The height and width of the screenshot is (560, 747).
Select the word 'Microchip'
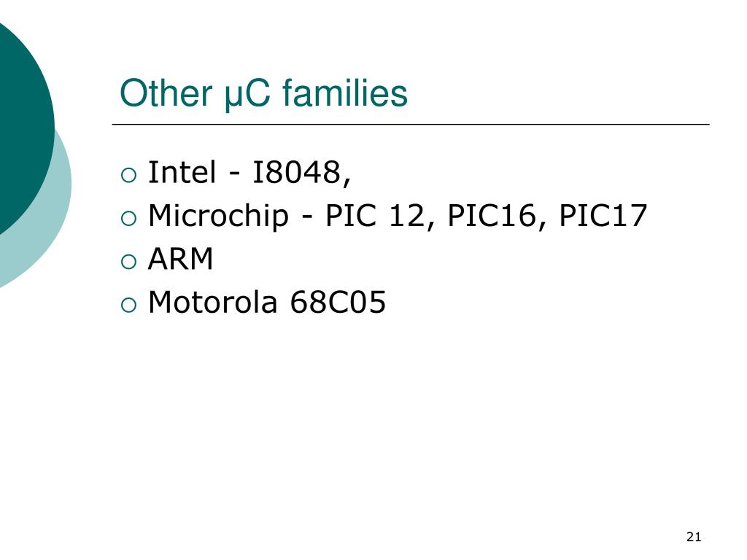click(x=218, y=217)
